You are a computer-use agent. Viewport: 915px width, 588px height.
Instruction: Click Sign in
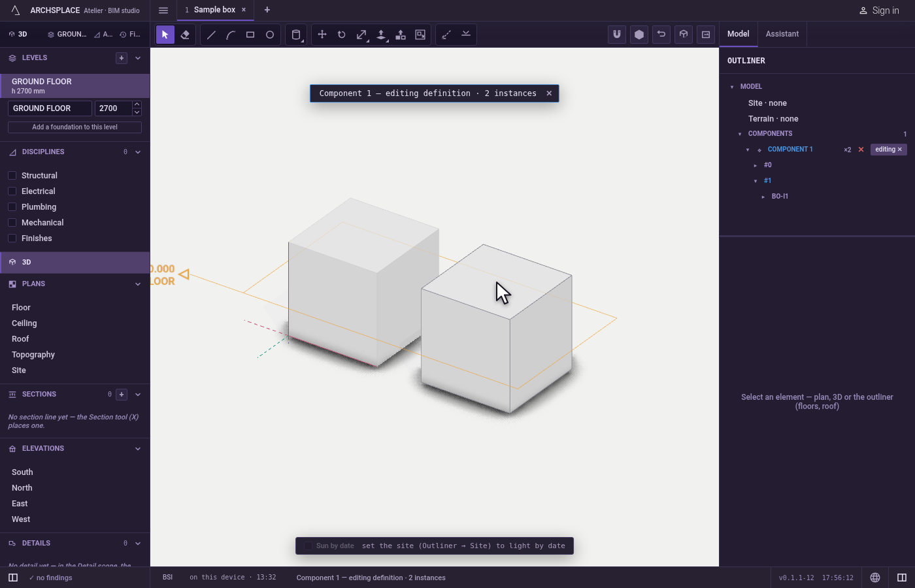[879, 10]
